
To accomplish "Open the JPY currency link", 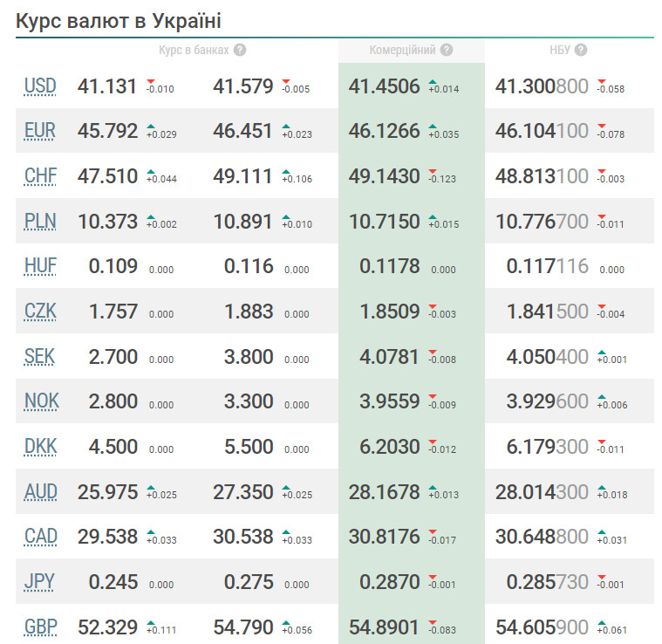I will pyautogui.click(x=40, y=582).
